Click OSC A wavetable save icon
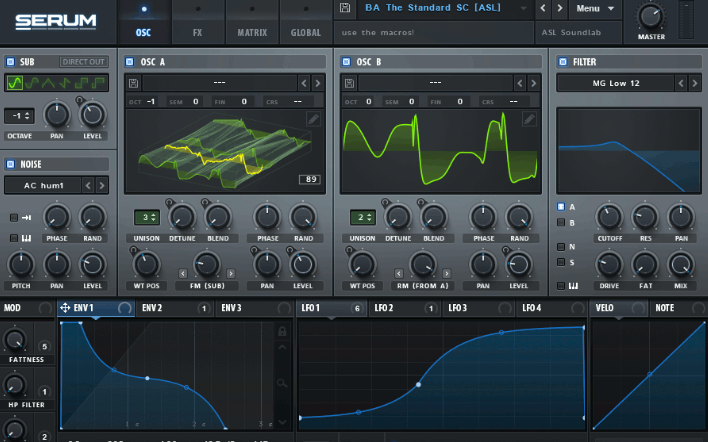 (x=134, y=83)
